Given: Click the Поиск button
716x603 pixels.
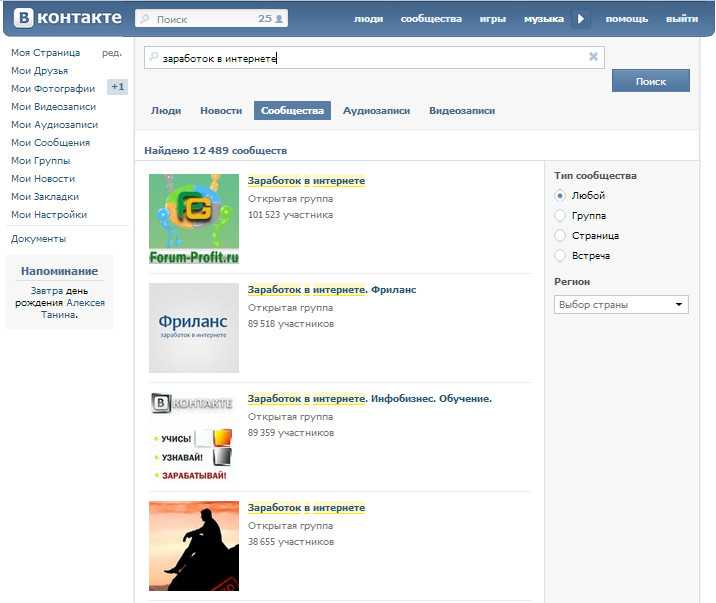Looking at the screenshot, I should [x=651, y=81].
